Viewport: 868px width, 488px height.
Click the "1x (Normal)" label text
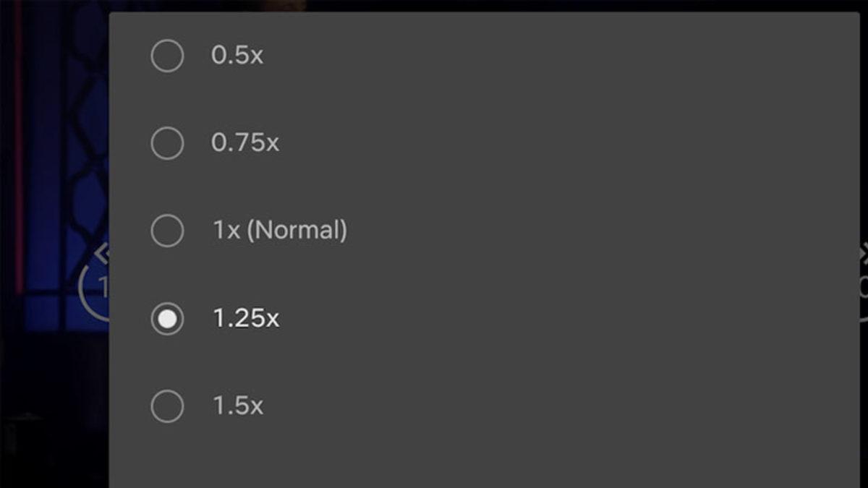click(x=279, y=231)
